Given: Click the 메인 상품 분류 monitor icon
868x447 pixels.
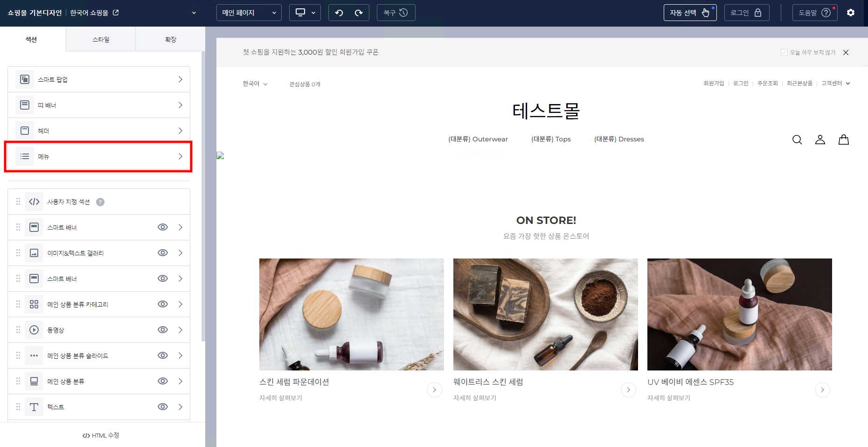Looking at the screenshot, I should (x=34, y=381).
